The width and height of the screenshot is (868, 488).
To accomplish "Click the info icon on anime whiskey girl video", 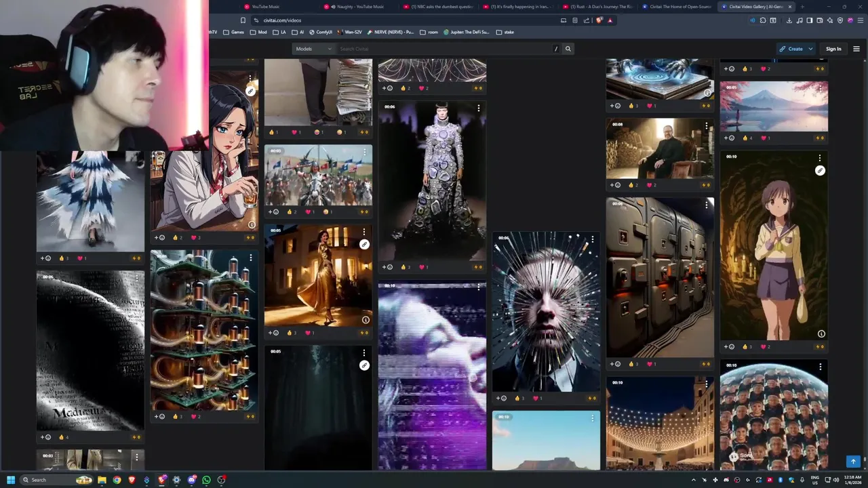I will (x=252, y=224).
